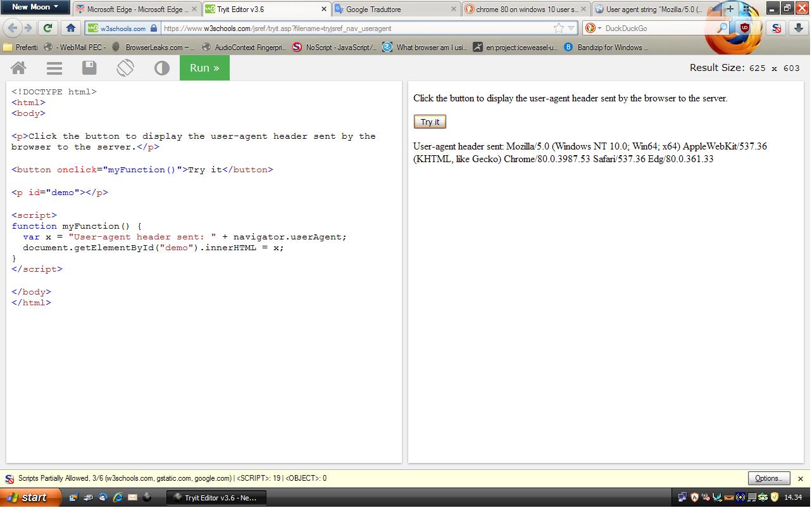Expand the URL bar history dropdown arrow

pyautogui.click(x=571, y=28)
